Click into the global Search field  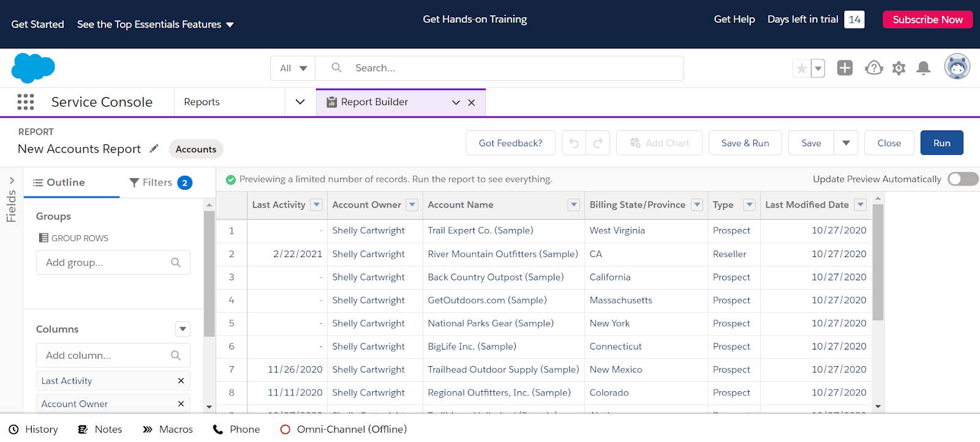click(x=499, y=68)
